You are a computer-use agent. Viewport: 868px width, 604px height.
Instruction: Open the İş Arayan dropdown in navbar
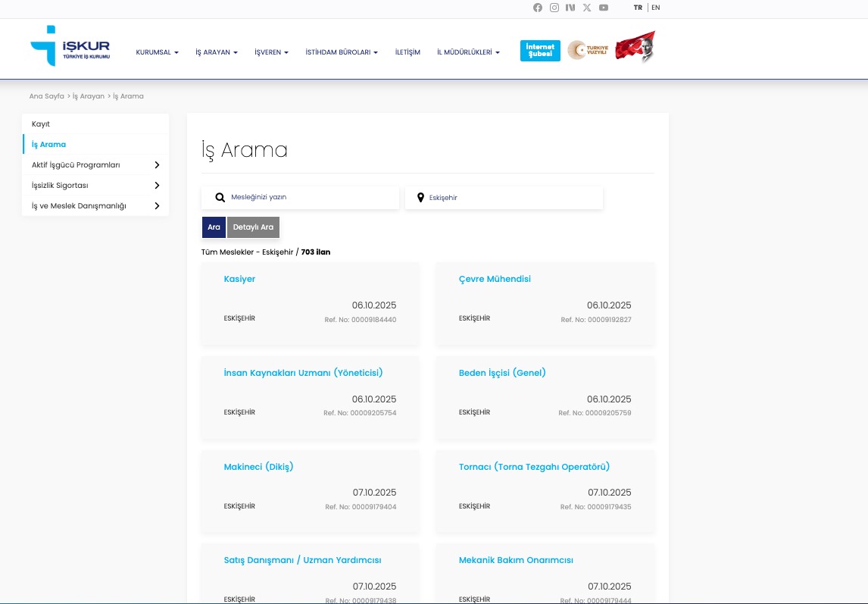point(216,52)
